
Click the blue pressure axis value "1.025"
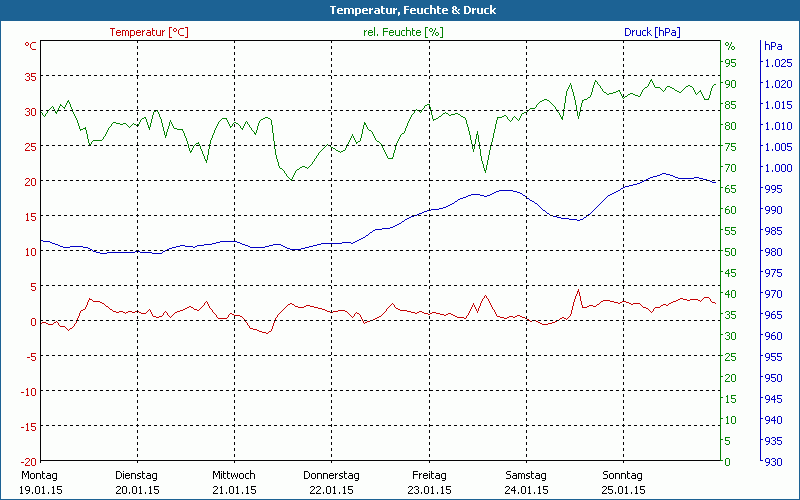778,63
